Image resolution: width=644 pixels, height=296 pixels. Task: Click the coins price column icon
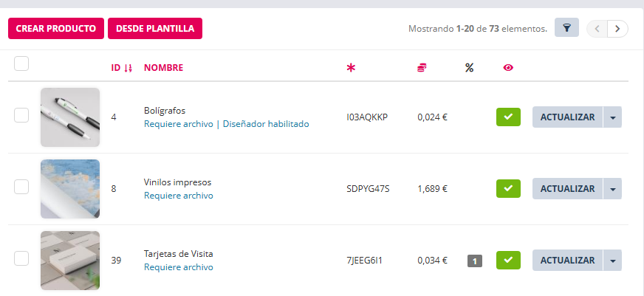pos(422,68)
